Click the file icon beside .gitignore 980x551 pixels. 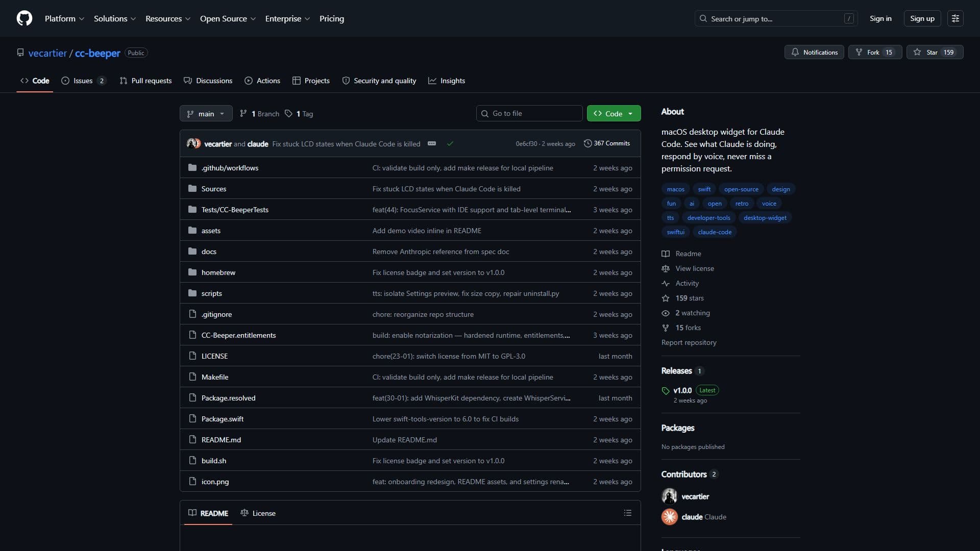pos(192,314)
